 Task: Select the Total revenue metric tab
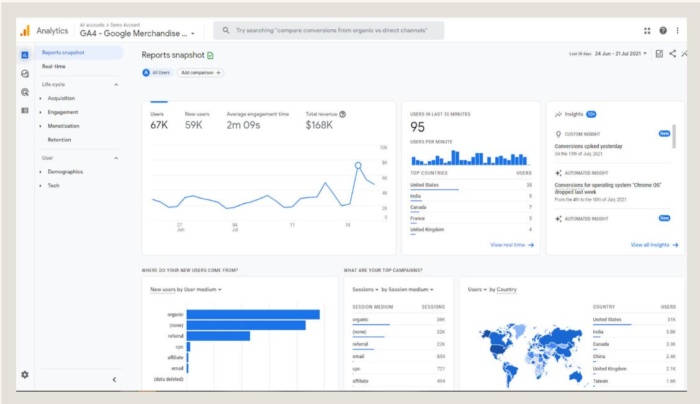[x=325, y=121]
